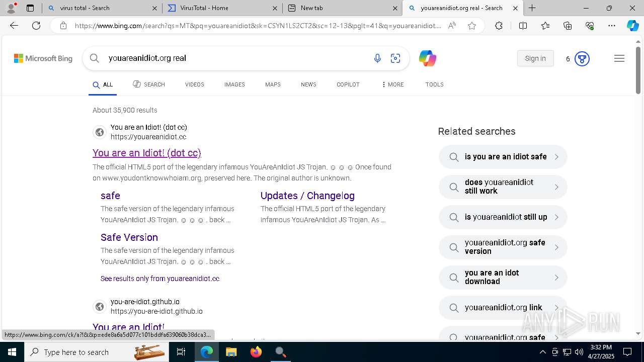Open the Collections icon
Screen dimensions: 644x362
[x=568, y=26]
